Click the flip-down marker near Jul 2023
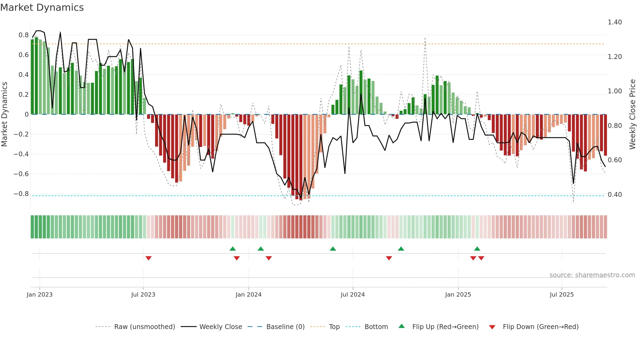The width and height of the screenshot is (644, 362). point(148,258)
